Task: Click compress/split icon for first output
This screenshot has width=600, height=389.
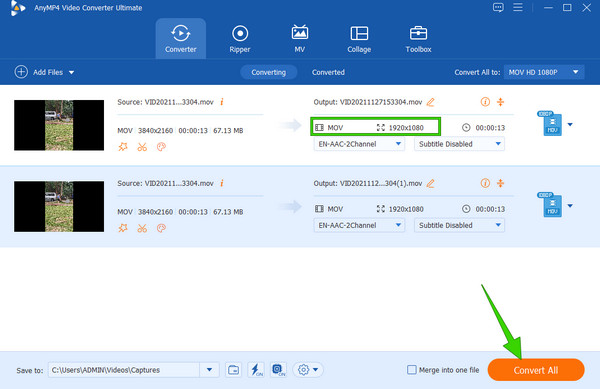Action: pyautogui.click(x=500, y=102)
